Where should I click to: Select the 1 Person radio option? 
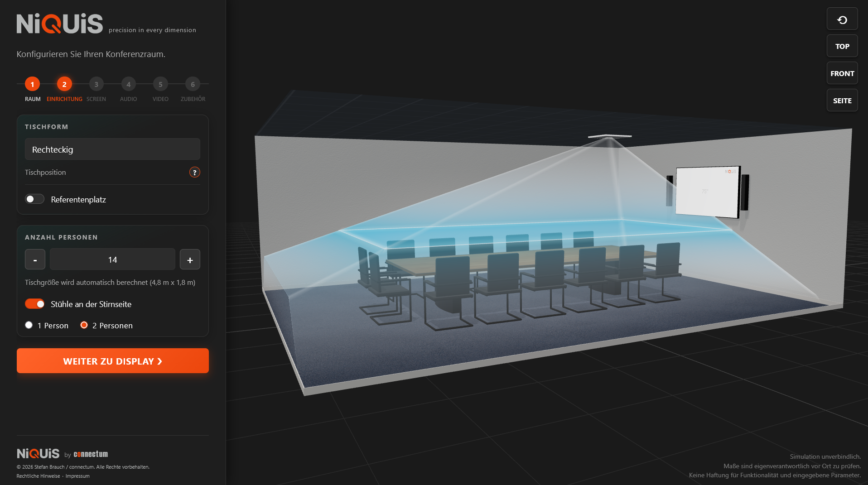coord(29,325)
